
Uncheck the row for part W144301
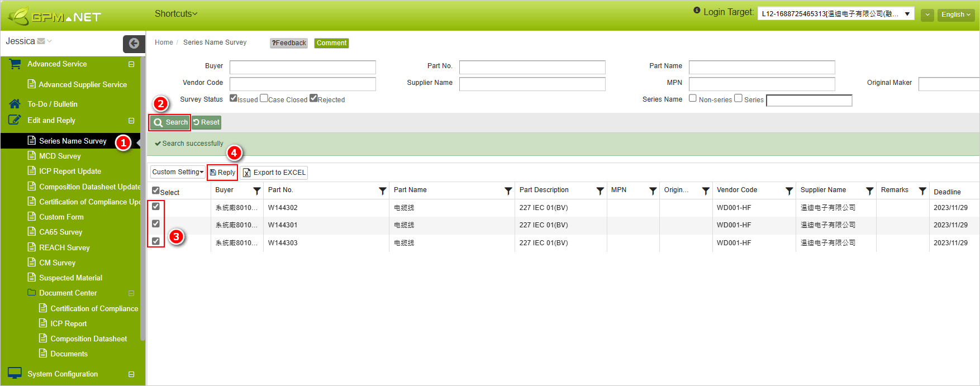tap(156, 224)
